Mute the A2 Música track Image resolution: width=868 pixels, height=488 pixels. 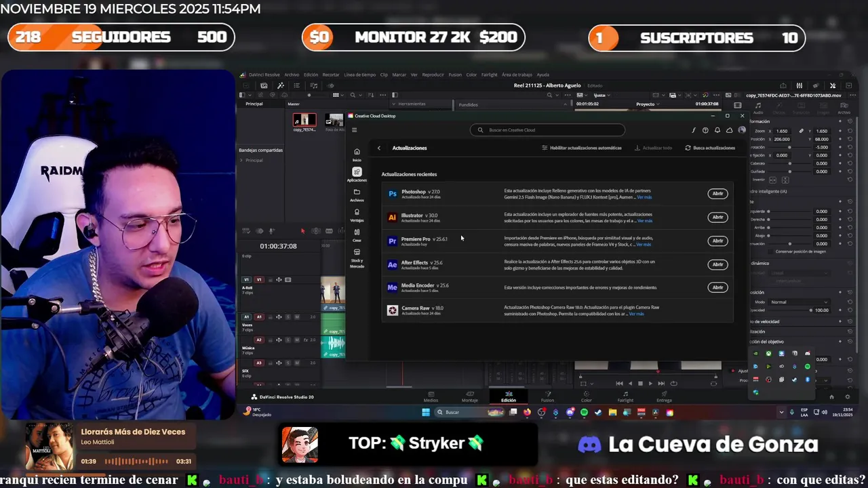pos(296,340)
